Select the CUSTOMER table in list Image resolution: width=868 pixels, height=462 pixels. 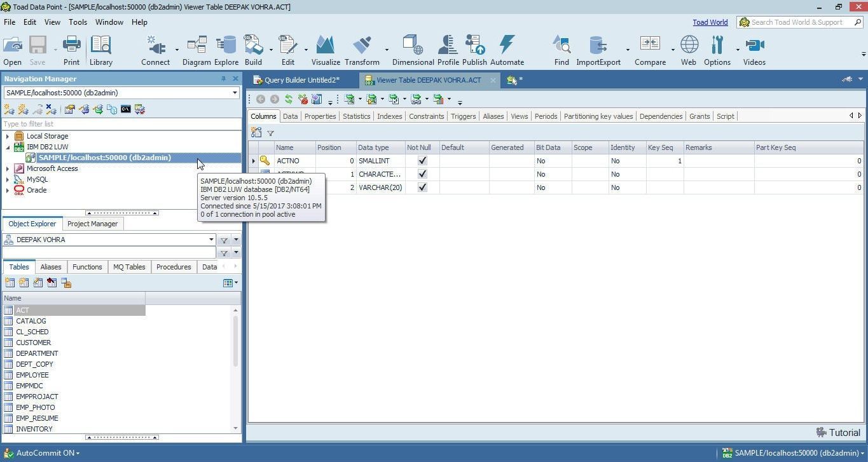(33, 343)
